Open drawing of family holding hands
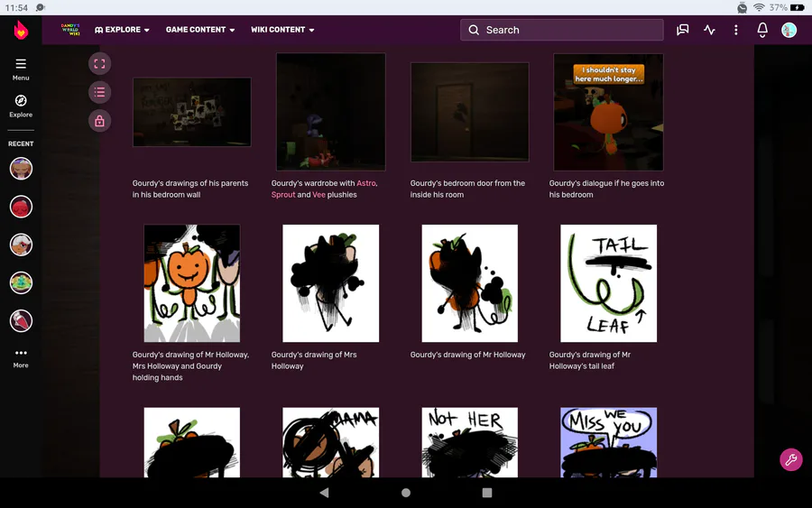This screenshot has height=508, width=812. click(x=192, y=283)
